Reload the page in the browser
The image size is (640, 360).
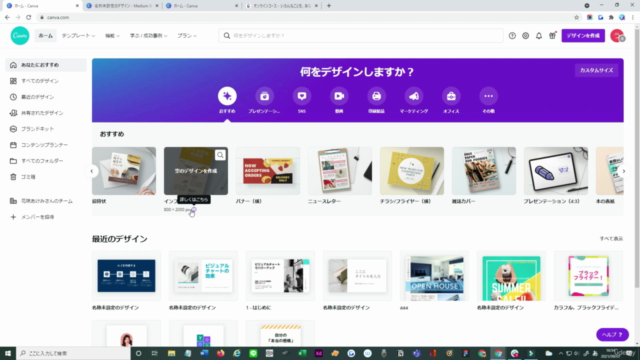point(29,17)
